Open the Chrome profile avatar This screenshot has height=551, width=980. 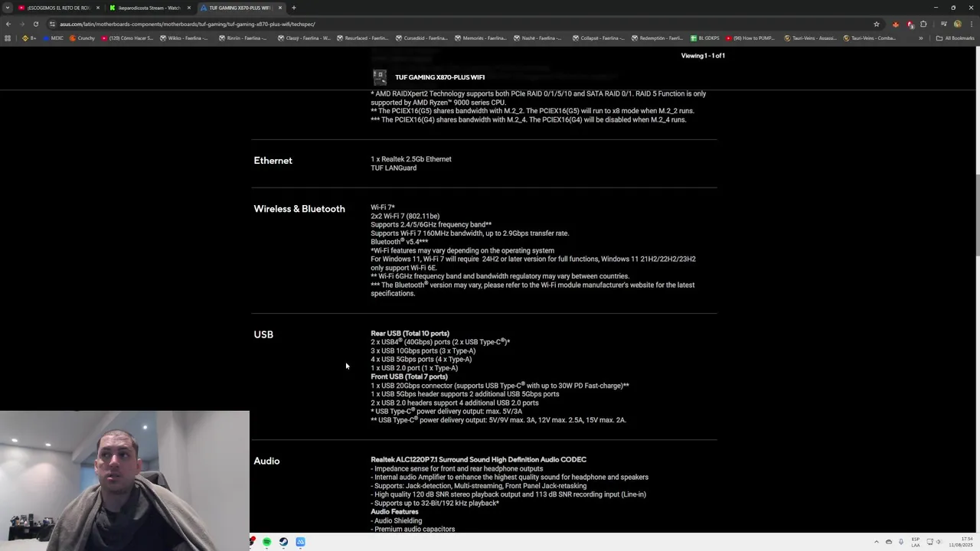(x=957, y=24)
